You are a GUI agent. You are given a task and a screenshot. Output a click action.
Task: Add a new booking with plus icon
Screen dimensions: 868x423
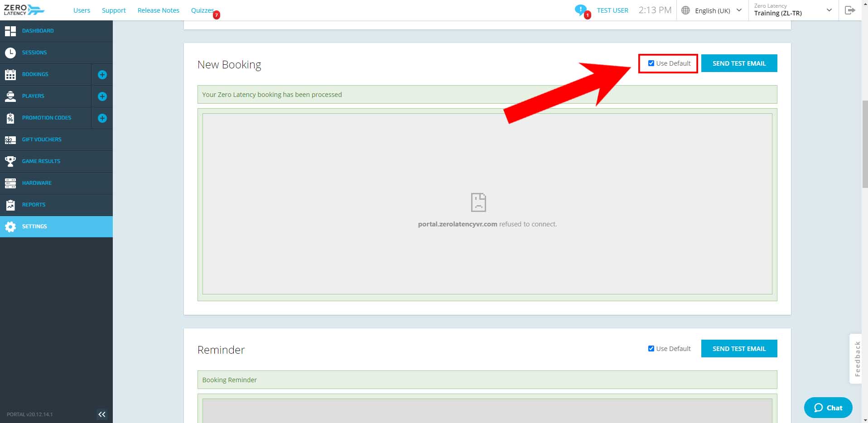(102, 74)
